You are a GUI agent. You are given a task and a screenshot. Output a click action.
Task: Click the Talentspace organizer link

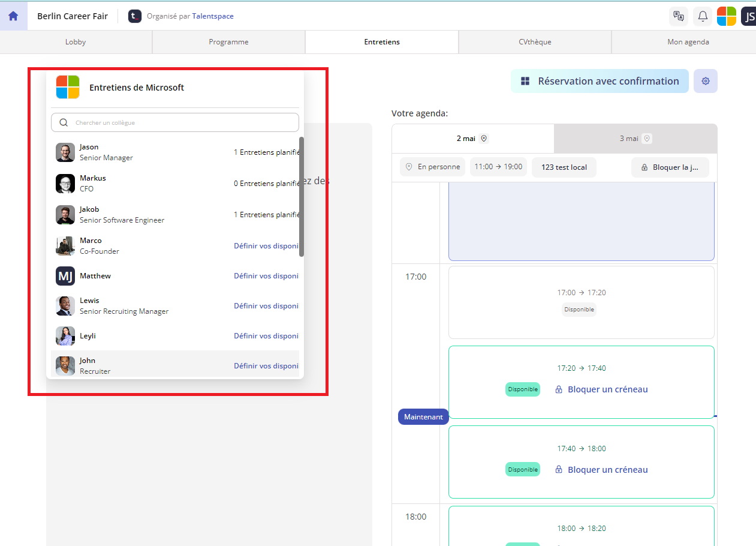213,16
